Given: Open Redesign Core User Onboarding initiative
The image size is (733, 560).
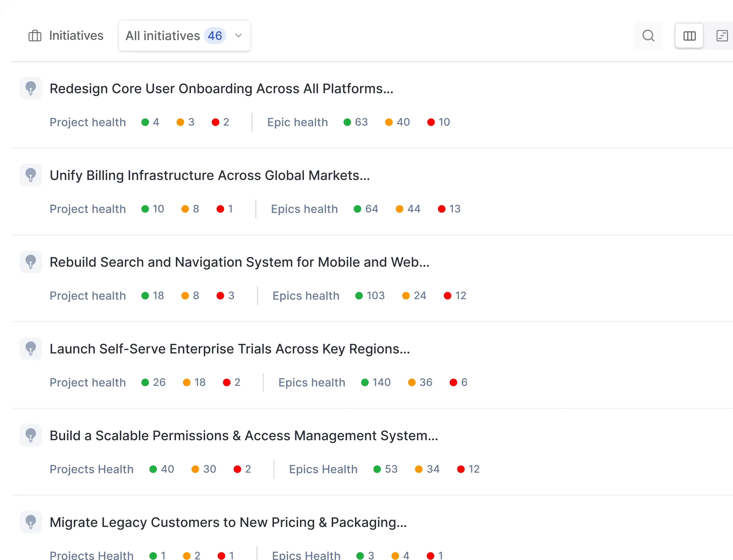Looking at the screenshot, I should click(x=221, y=89).
